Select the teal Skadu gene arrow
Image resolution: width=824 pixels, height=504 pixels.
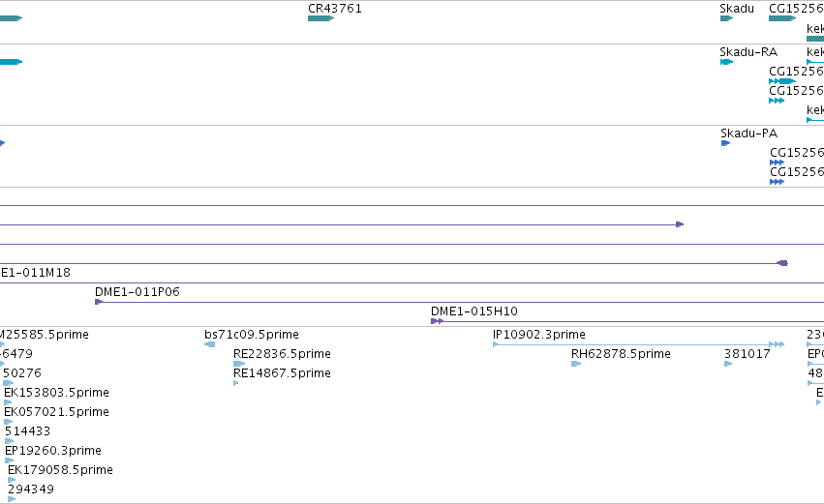click(727, 18)
